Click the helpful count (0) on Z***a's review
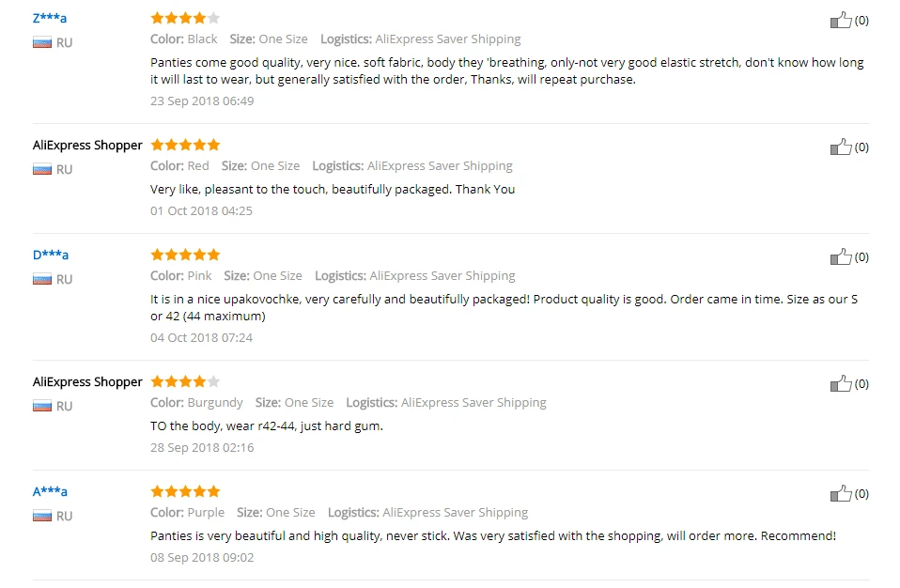Screen dimensions: 900x588 tap(861, 21)
